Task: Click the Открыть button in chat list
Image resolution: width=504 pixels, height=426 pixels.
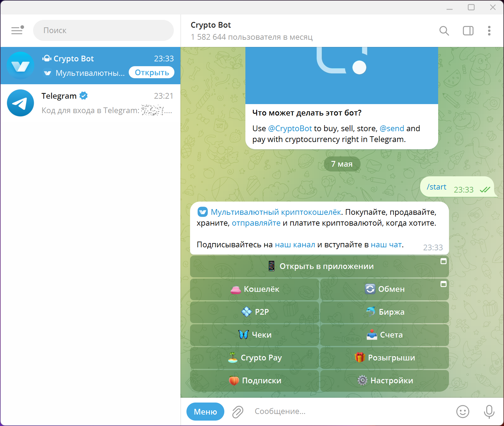Action: pos(152,73)
